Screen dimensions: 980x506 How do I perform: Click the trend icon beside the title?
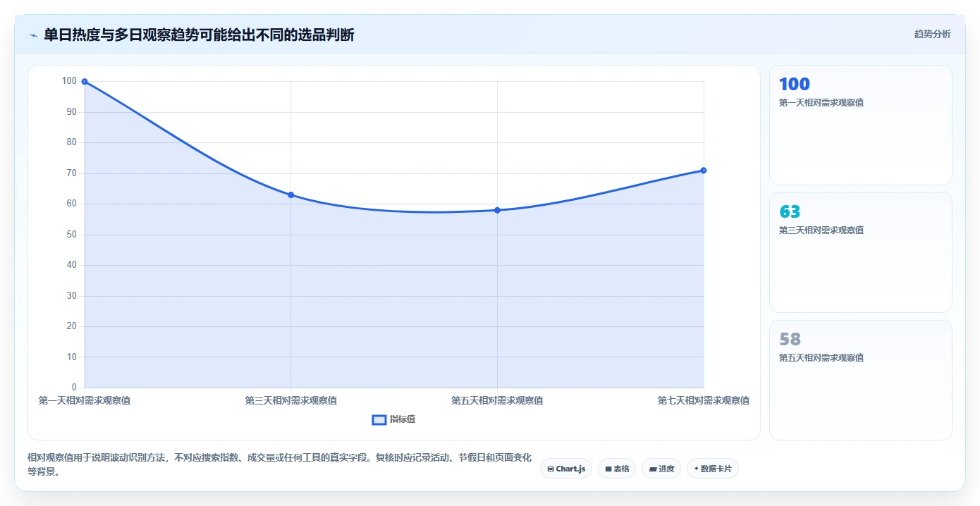point(33,35)
